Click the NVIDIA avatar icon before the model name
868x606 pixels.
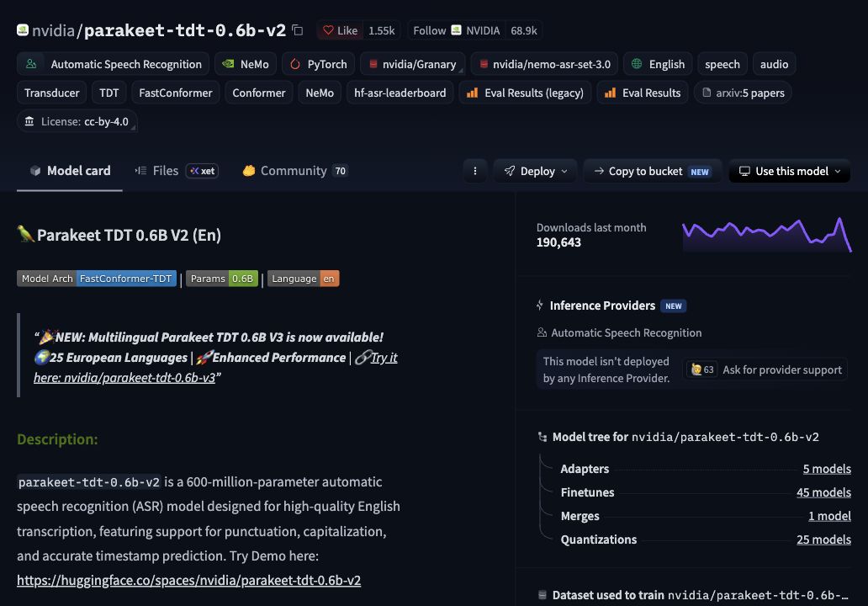pyautogui.click(x=23, y=29)
